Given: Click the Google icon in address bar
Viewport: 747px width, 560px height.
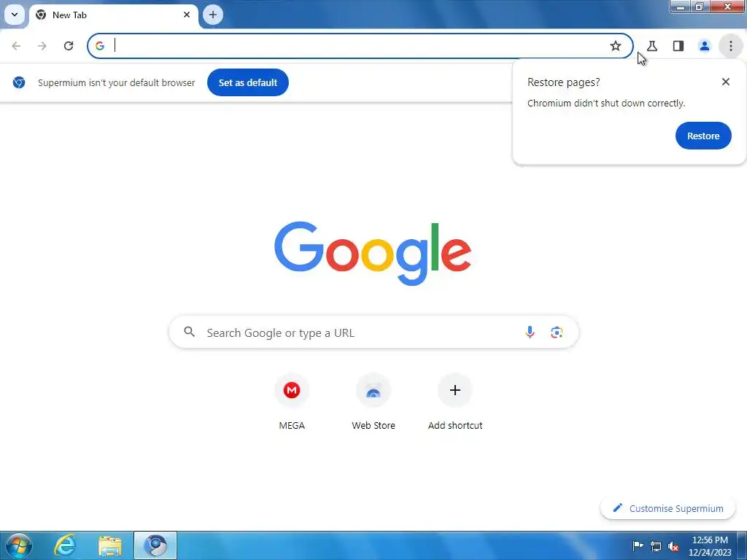Looking at the screenshot, I should (x=100, y=46).
